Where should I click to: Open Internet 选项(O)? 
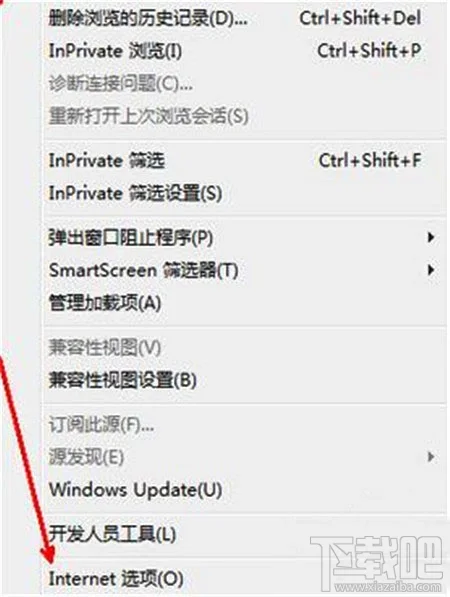coord(244,579)
